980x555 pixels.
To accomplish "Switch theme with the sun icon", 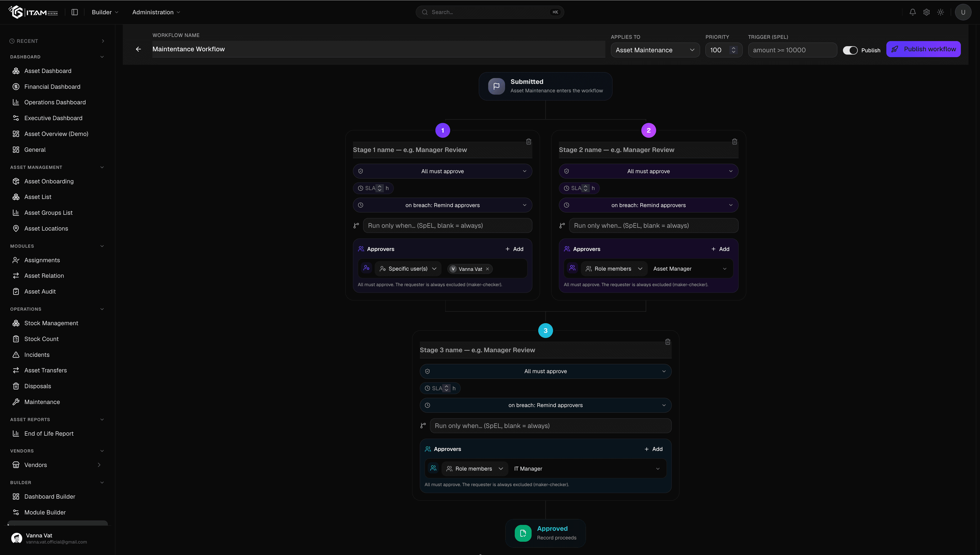I will click(x=941, y=12).
